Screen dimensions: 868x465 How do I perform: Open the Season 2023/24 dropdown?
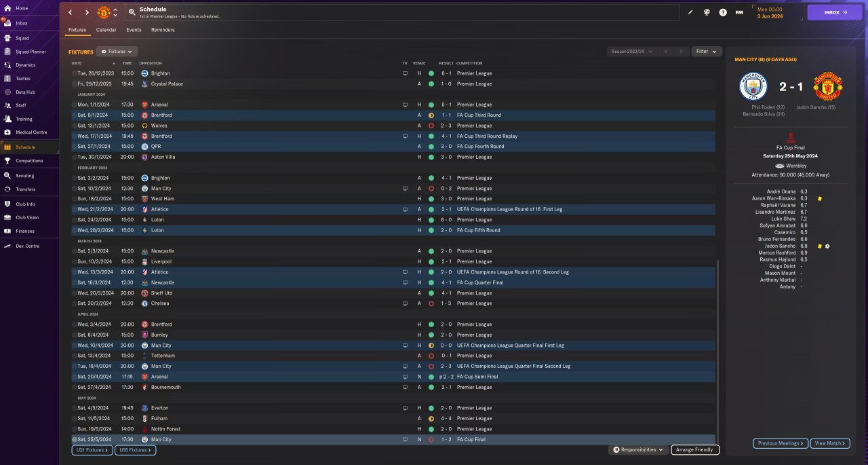pos(632,52)
